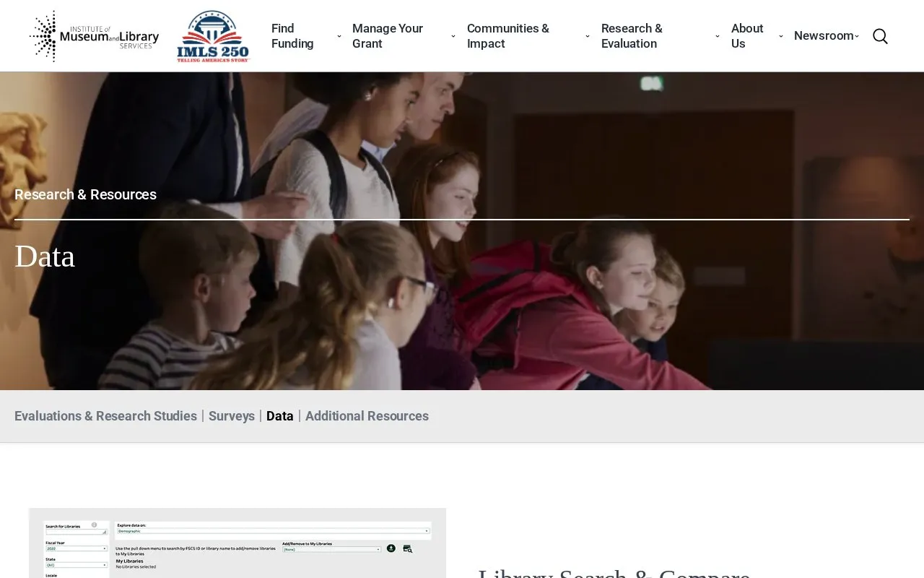Viewport: 924px width, 578px height.
Task: Expand the Research & Evaluation chevron
Action: pos(718,36)
